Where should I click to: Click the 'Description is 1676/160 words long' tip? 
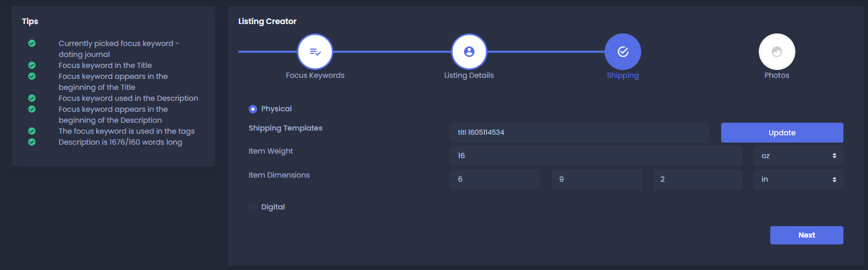120,142
